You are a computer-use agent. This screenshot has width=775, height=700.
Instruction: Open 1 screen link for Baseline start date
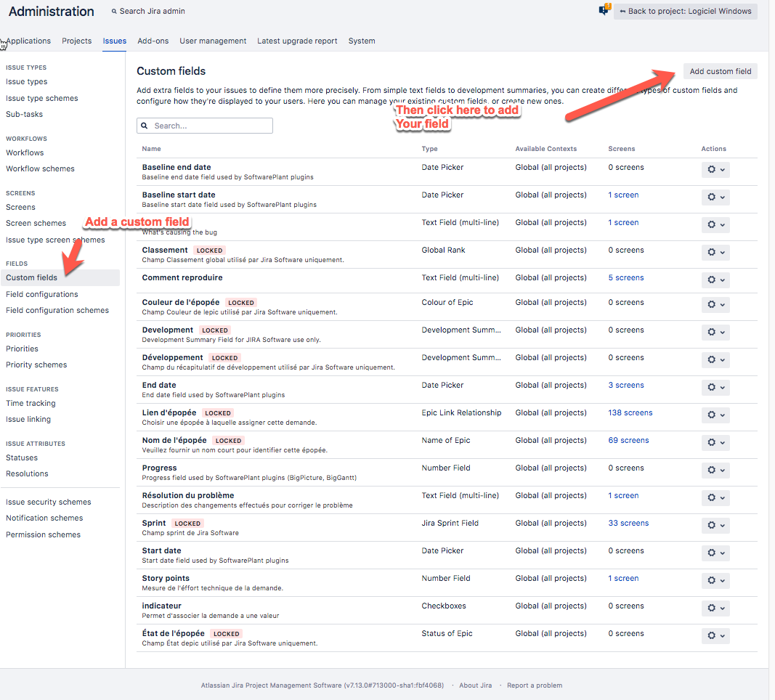click(623, 195)
